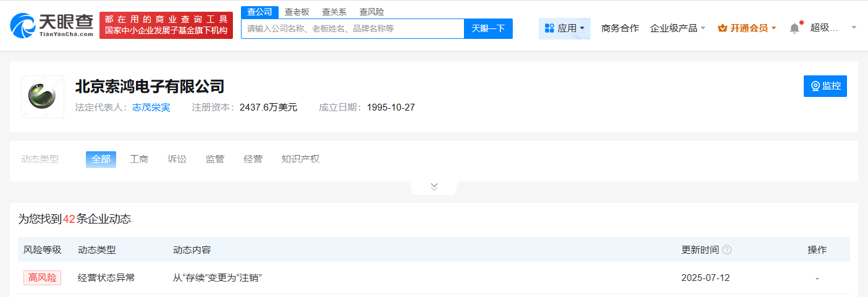Click the 天眼一下 search button
Image resolution: width=868 pixels, height=297 pixels.
(488, 28)
